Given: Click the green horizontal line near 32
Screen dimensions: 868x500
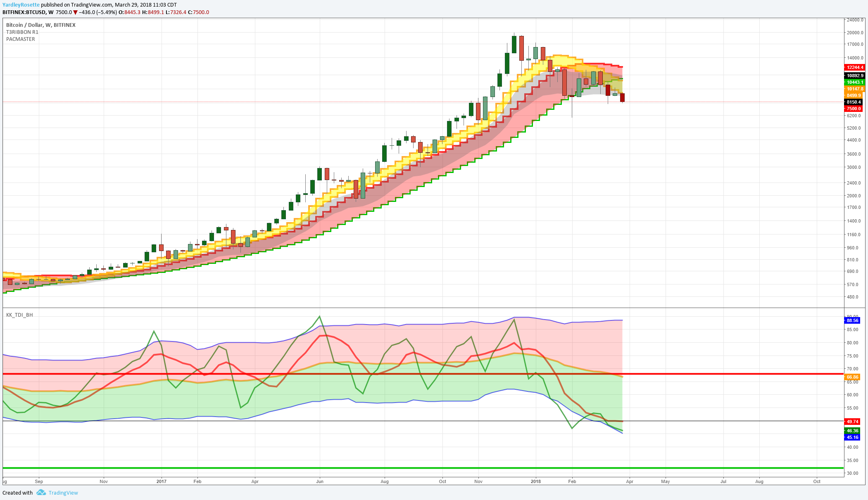Looking at the screenshot, I should 423,468.
